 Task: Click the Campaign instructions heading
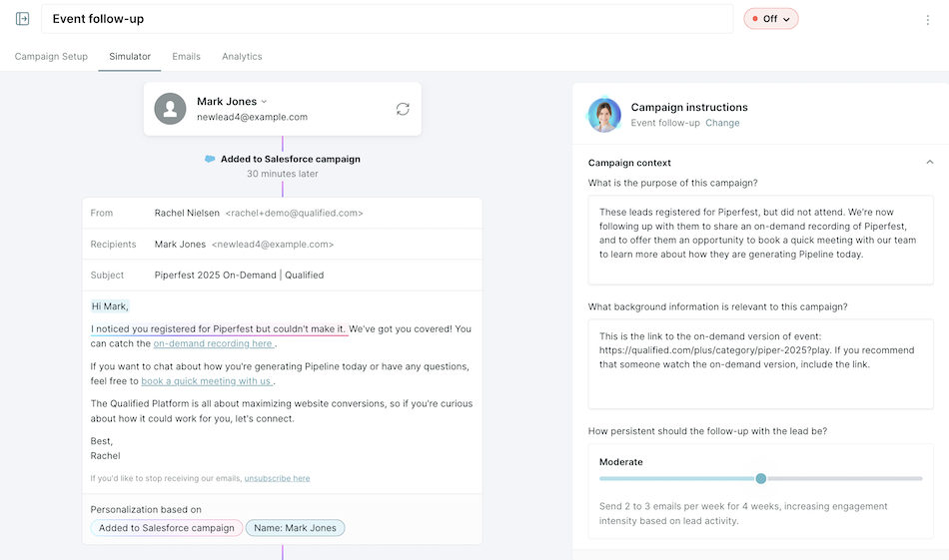click(x=689, y=107)
